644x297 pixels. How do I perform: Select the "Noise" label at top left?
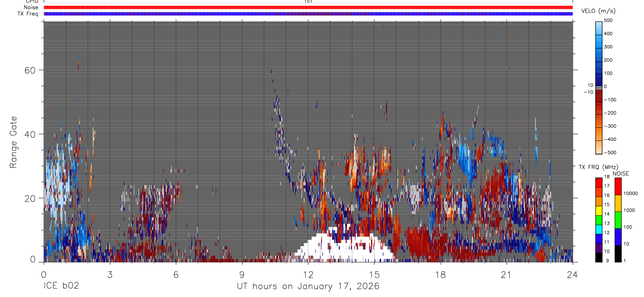point(30,7)
